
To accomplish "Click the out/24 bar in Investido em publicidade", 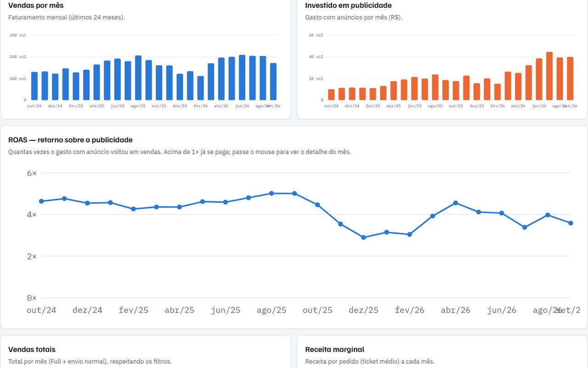I will (331, 95).
